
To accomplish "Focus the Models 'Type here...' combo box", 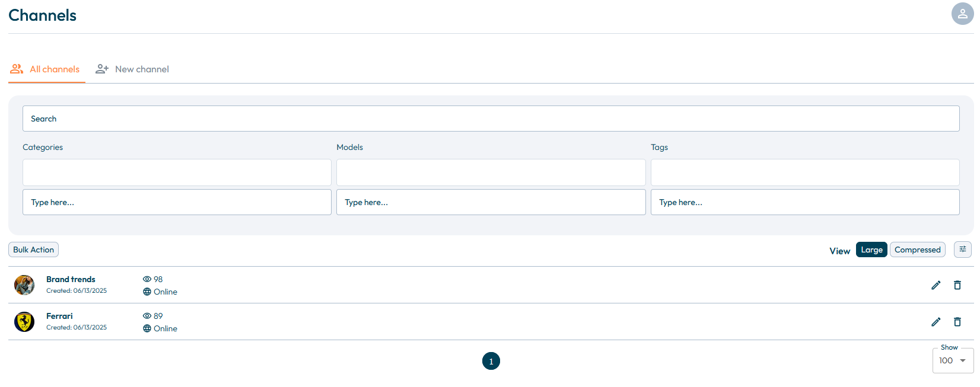I will pyautogui.click(x=491, y=202).
